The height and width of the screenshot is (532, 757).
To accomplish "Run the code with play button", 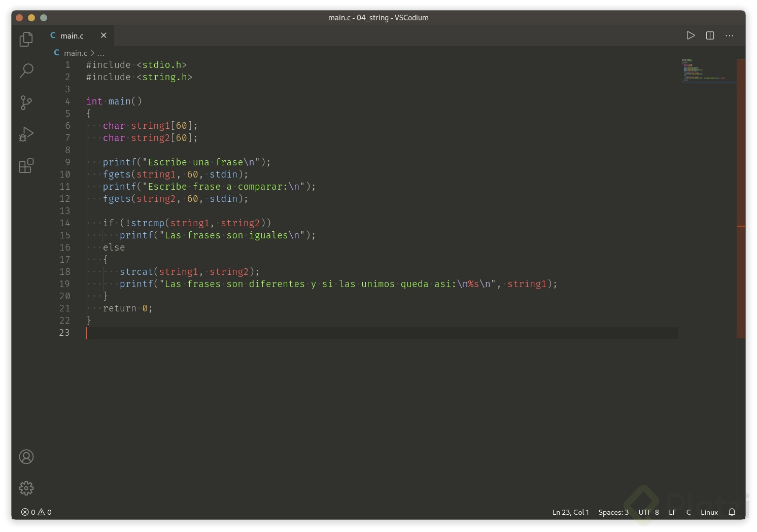I will [x=691, y=36].
